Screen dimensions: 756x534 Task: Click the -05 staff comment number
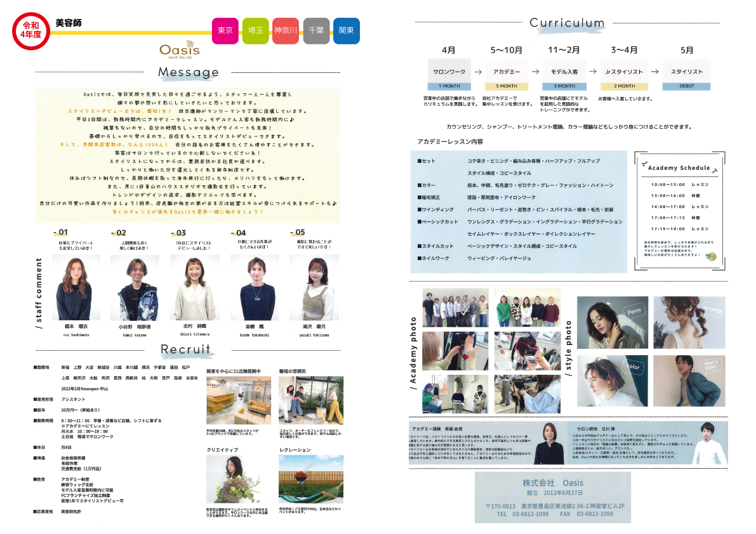tap(298, 232)
